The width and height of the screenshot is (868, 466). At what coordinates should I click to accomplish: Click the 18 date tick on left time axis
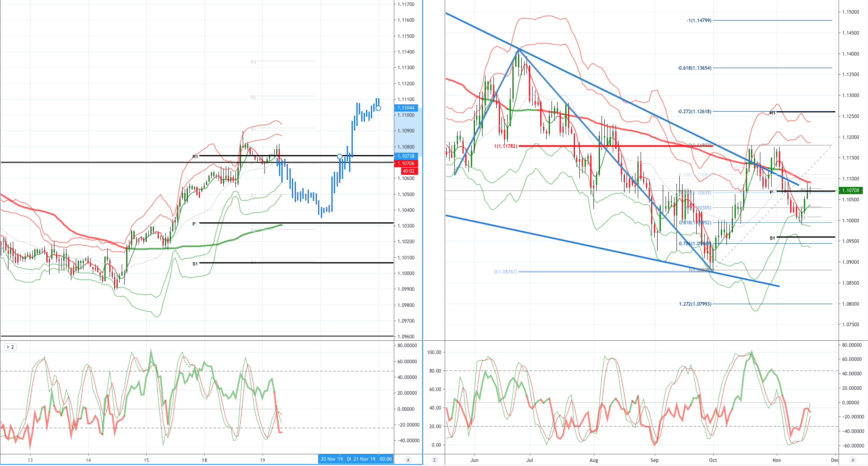click(x=204, y=460)
